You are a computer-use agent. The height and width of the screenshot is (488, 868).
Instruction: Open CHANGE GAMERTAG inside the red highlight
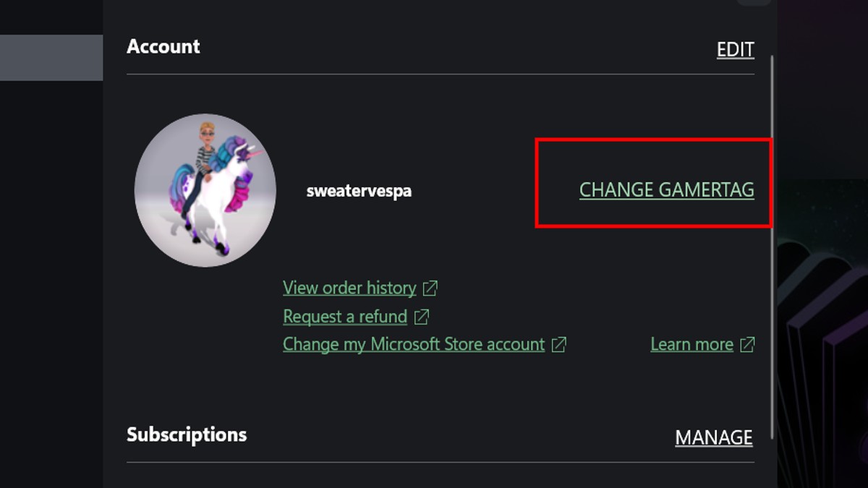pos(667,190)
